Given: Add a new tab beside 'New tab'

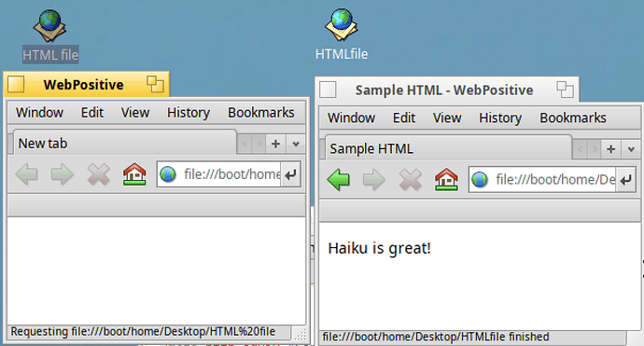Looking at the screenshot, I should click(275, 144).
